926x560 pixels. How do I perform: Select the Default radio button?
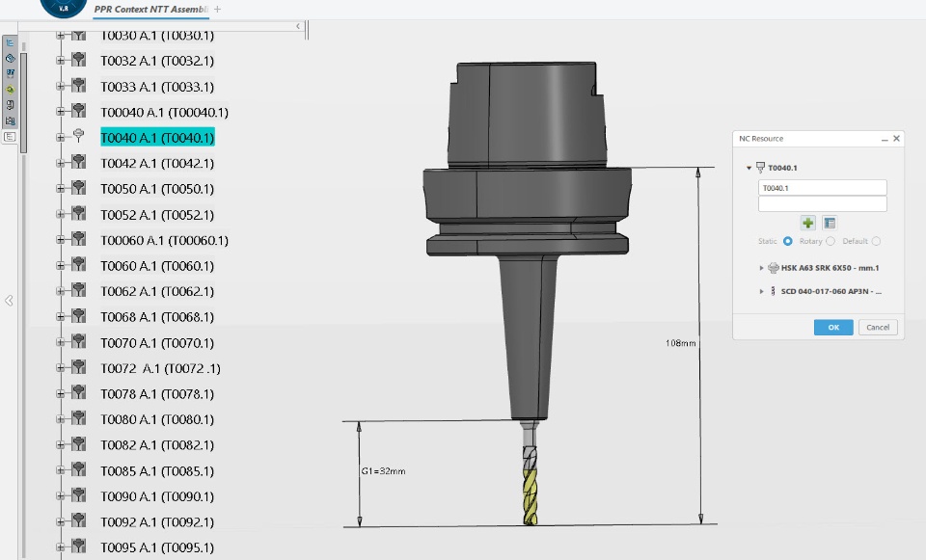[876, 241]
